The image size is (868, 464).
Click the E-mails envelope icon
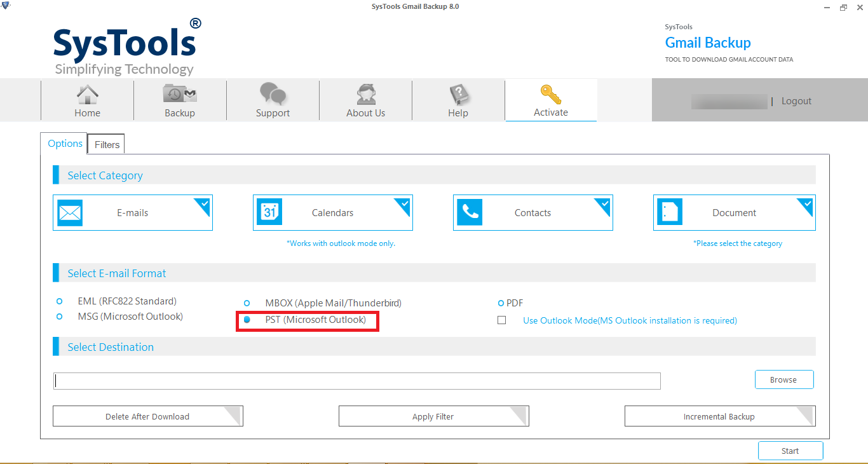coord(70,213)
